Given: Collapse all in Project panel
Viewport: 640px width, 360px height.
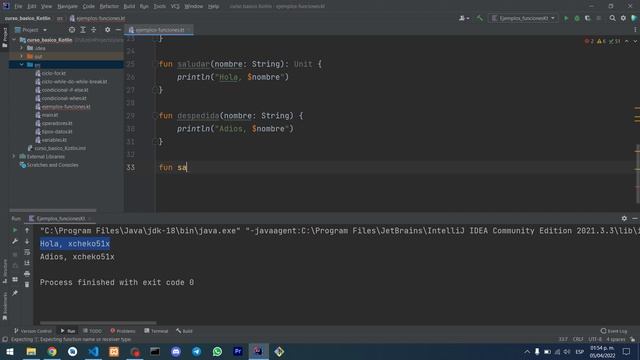Looking at the screenshot, I should [93, 30].
